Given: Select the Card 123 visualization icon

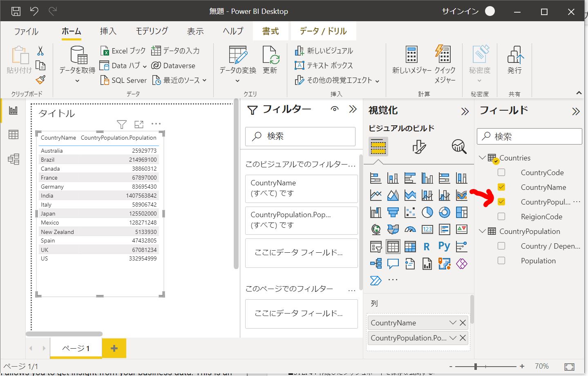Looking at the screenshot, I should point(427,229).
